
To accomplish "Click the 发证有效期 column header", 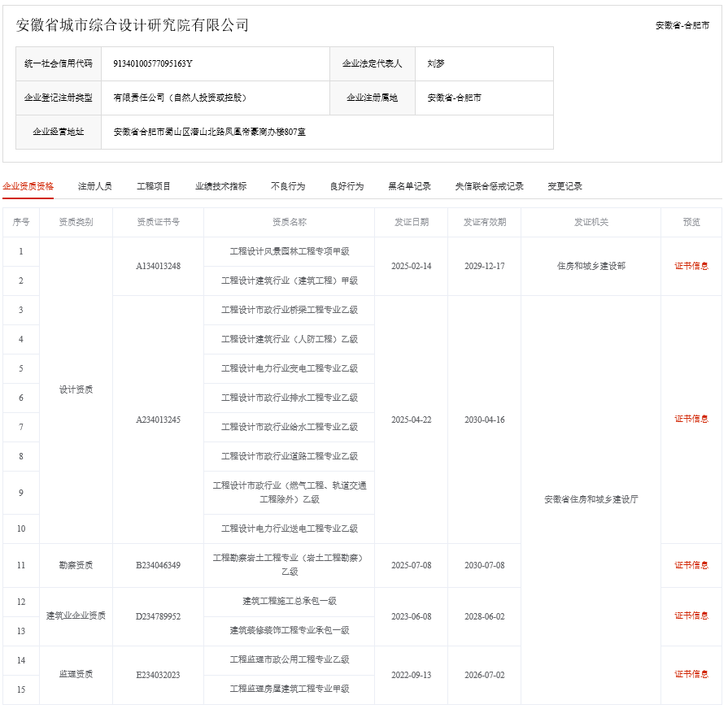I will (484, 222).
